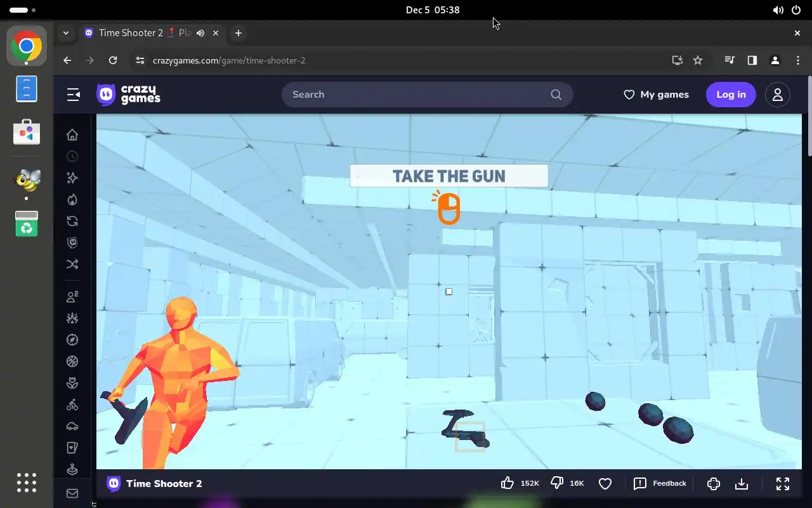This screenshot has height=508, width=812.
Task: Show applications grid in dock
Action: point(27,483)
